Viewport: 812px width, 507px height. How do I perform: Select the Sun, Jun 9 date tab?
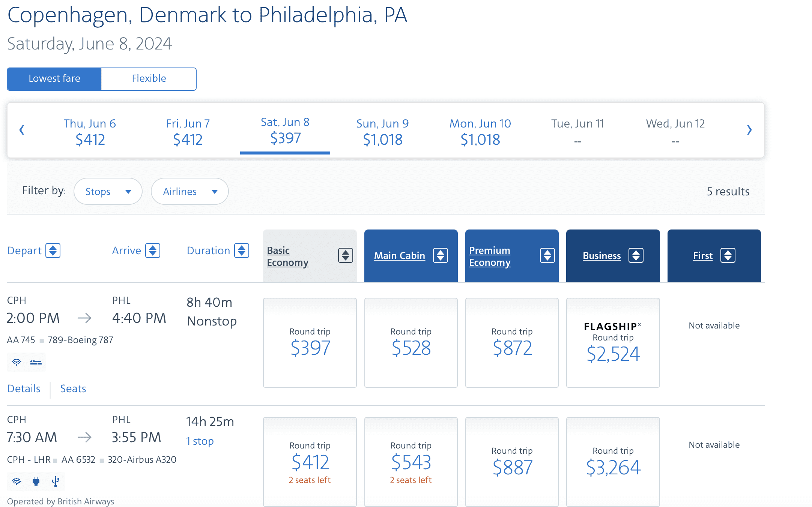tap(382, 131)
